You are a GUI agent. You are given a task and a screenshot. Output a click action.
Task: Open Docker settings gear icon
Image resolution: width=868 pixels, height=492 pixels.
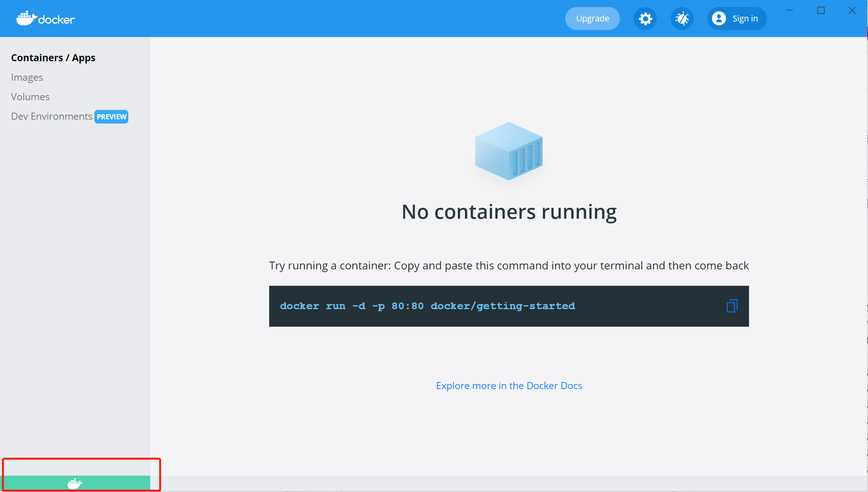(645, 19)
